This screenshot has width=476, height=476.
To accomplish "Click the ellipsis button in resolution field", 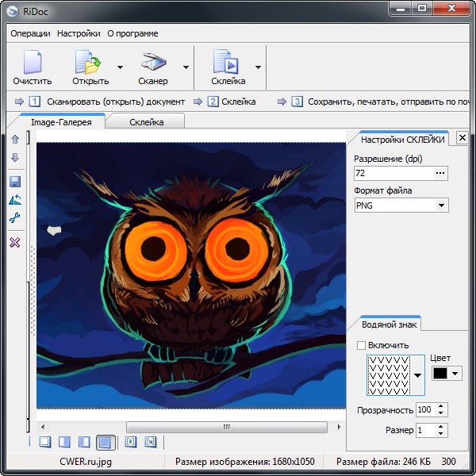I will [x=440, y=172].
